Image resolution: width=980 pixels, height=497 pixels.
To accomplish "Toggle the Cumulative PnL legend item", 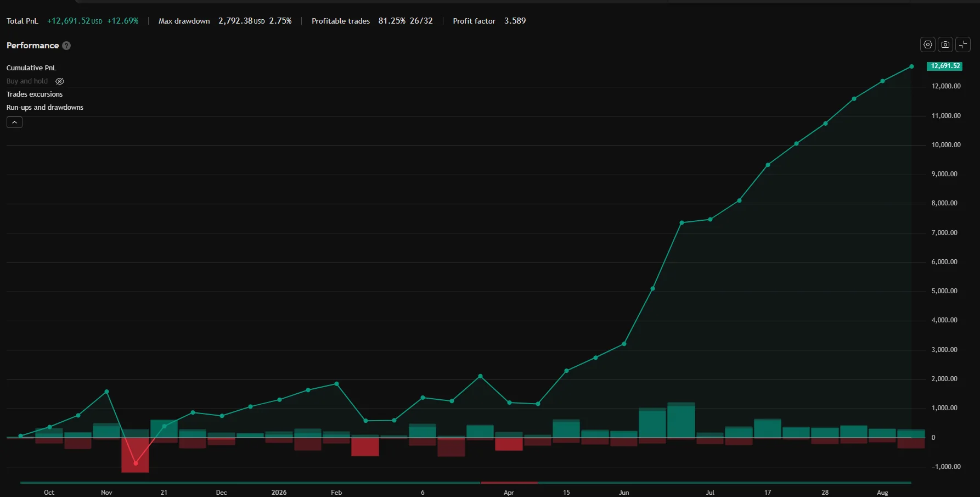I will pos(31,68).
